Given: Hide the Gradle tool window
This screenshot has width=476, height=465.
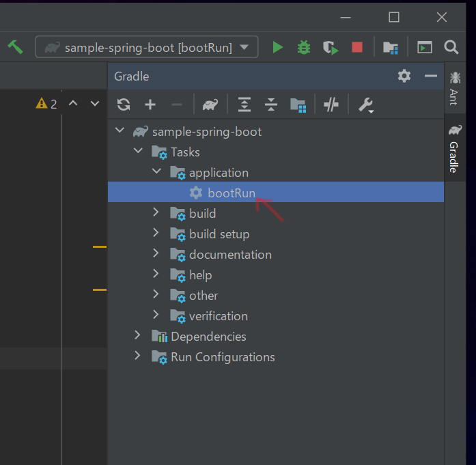Looking at the screenshot, I should tap(430, 76).
